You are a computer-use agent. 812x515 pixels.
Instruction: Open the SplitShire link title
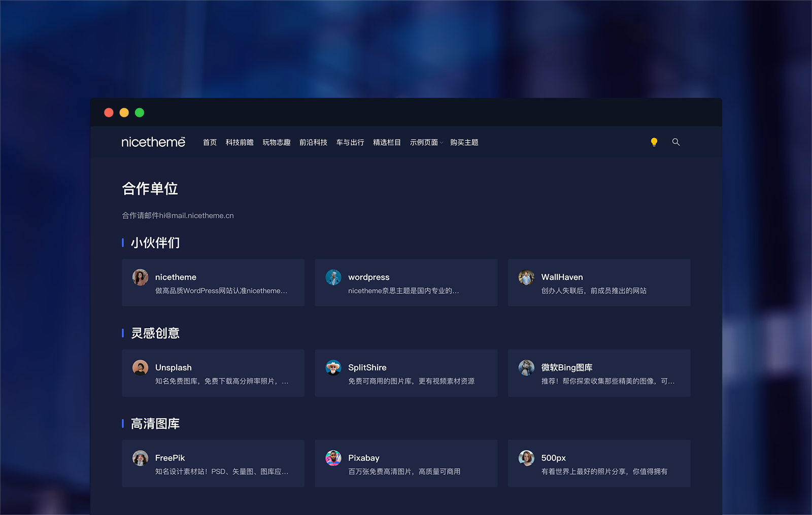367,367
